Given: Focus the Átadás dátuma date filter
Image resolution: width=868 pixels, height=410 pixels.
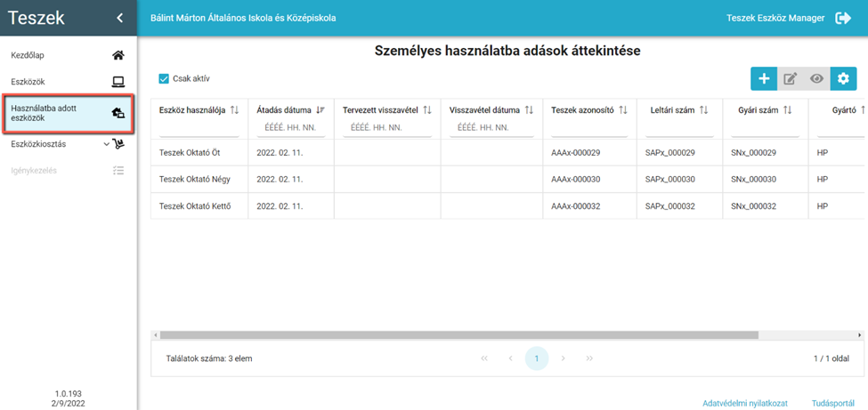Looking at the screenshot, I should click(290, 128).
